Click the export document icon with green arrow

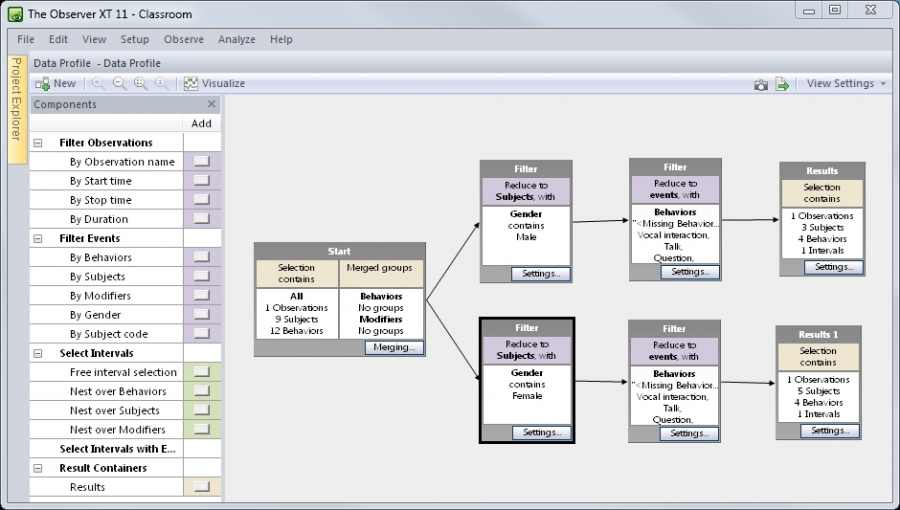coord(783,85)
